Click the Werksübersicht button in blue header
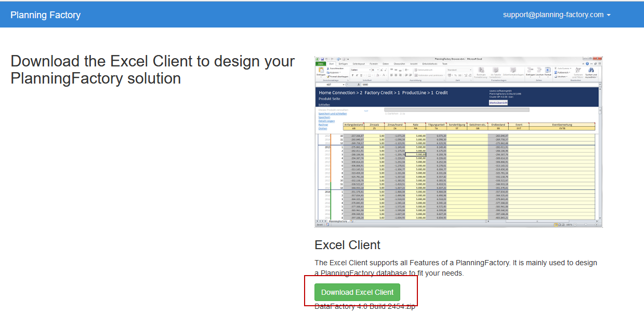This screenshot has width=644, height=327. click(x=498, y=103)
